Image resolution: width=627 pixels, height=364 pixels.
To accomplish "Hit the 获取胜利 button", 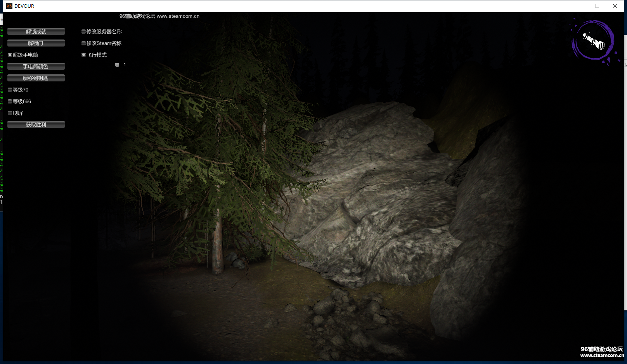I will pos(36,125).
